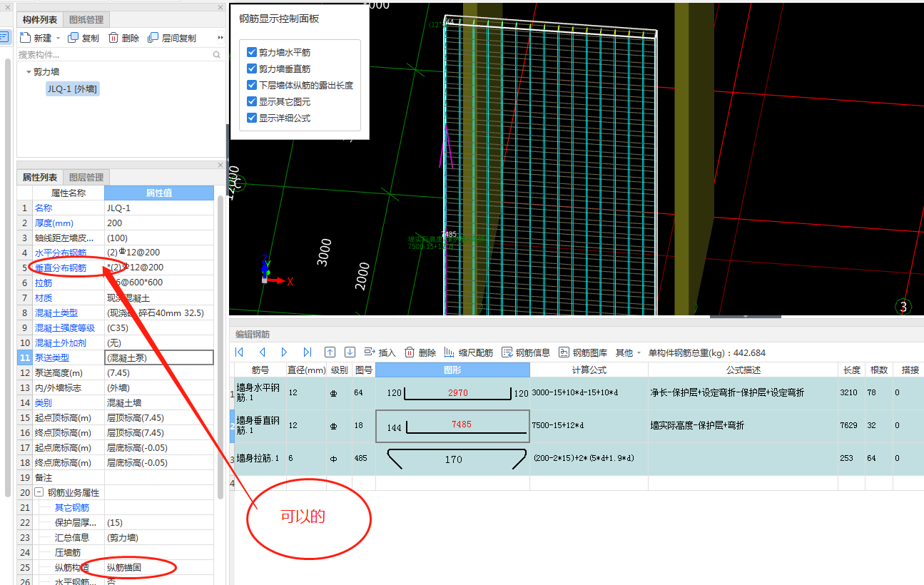Click 材质 value 现浇混凝土

pyautogui.click(x=159, y=297)
